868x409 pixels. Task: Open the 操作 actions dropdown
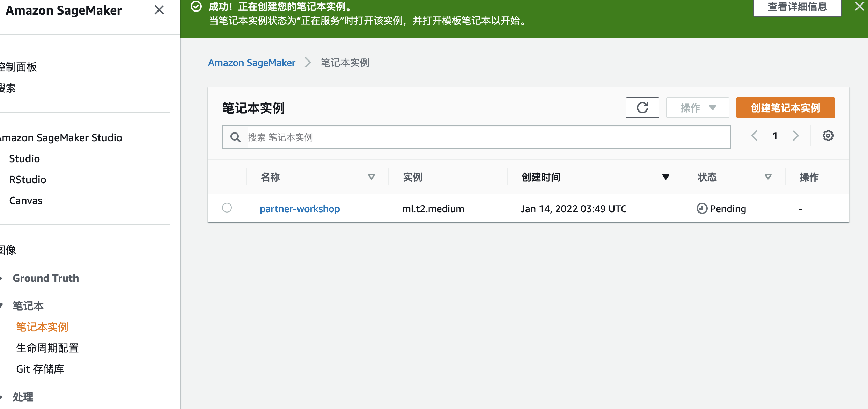point(697,107)
